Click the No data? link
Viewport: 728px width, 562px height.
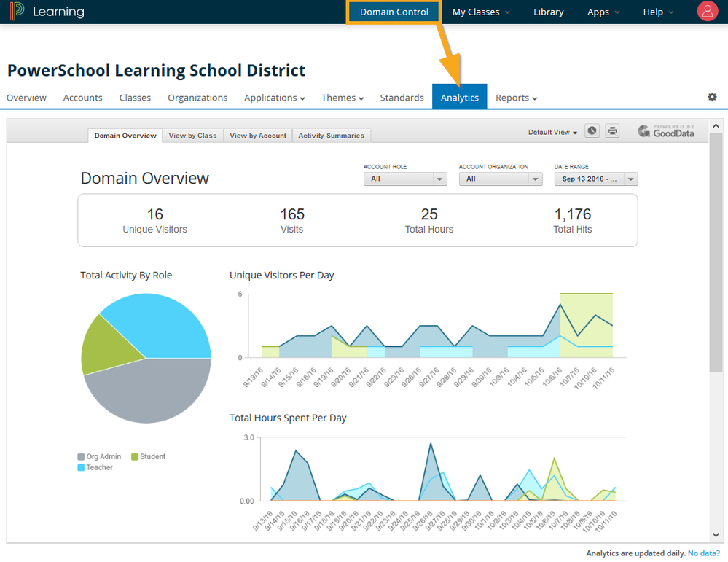click(x=703, y=553)
